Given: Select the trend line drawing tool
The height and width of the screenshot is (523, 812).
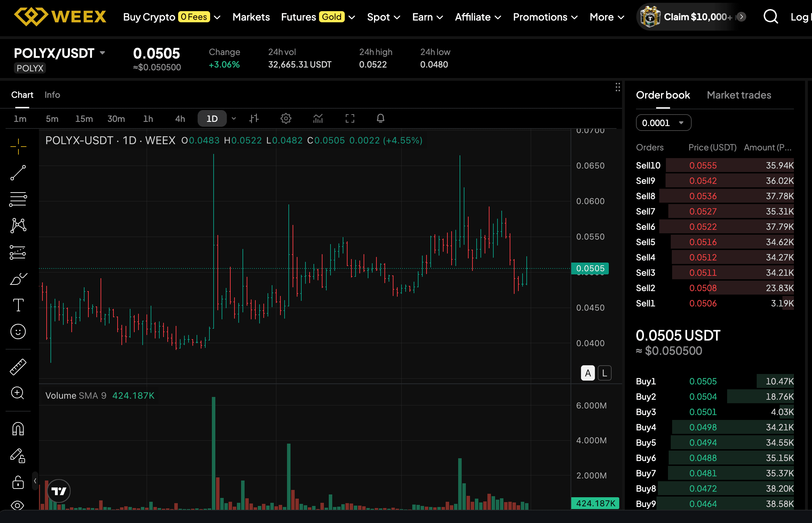Looking at the screenshot, I should pyautogui.click(x=18, y=173).
